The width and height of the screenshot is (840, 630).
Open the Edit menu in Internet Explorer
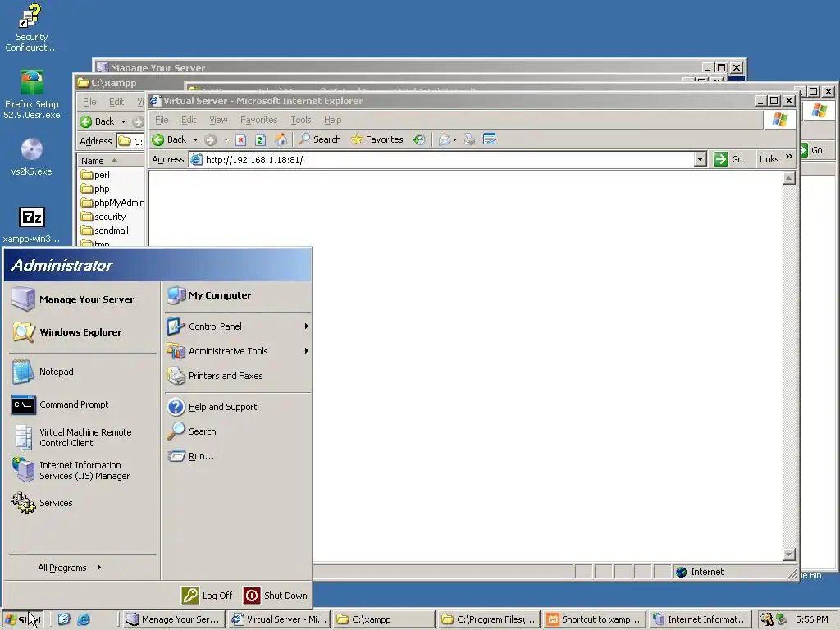(x=189, y=120)
